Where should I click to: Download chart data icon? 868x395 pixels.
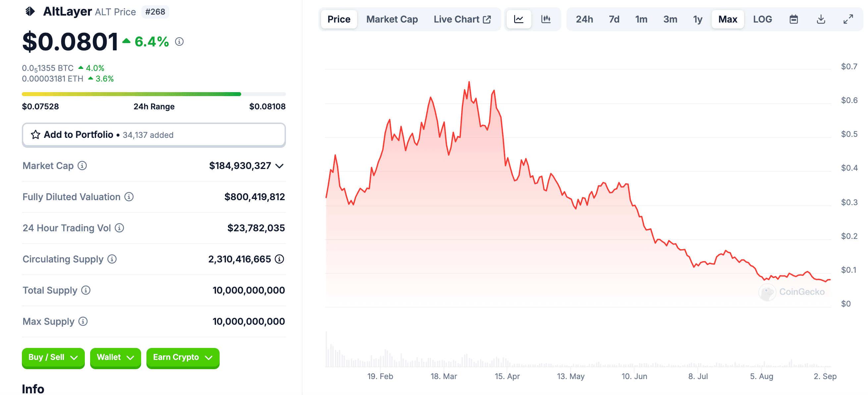click(821, 19)
